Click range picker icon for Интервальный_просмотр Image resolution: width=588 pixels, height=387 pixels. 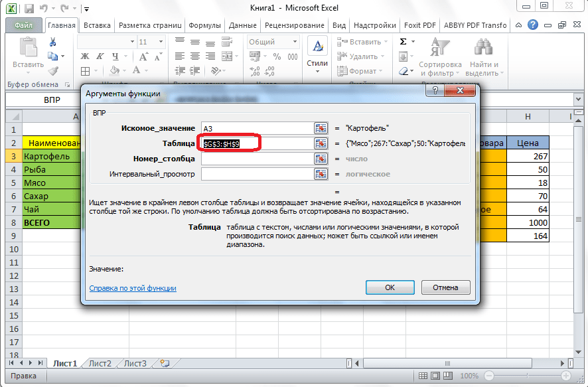(321, 174)
